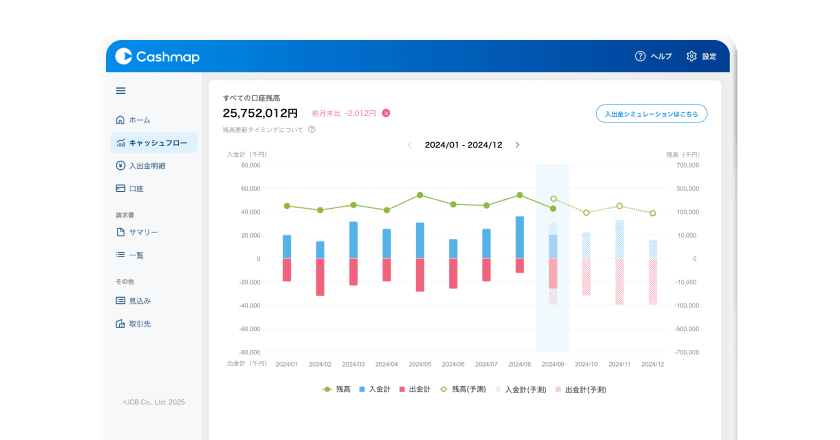This screenshot has height=440, width=840.
Task: Click the 2024/09 axis label
Action: [553, 364]
